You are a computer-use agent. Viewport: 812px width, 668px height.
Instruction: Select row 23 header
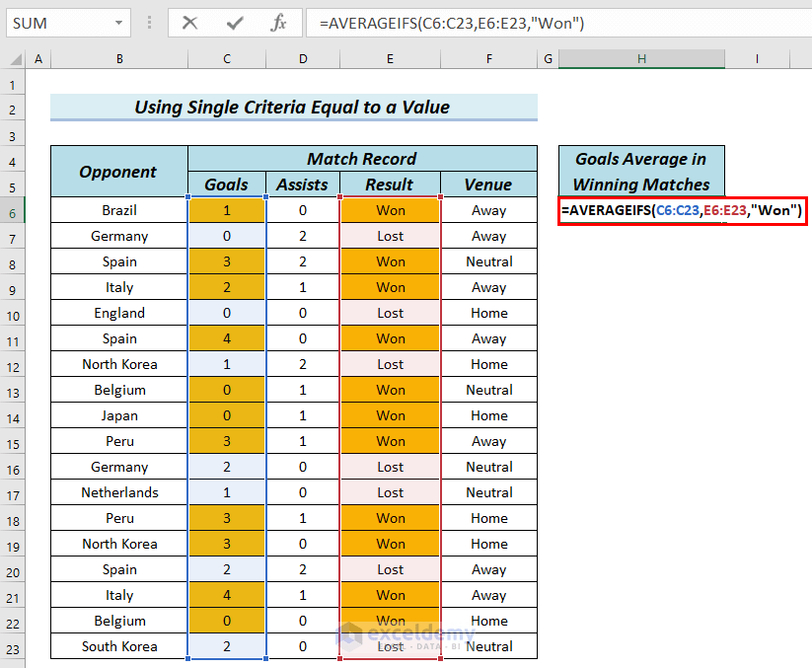(x=13, y=646)
